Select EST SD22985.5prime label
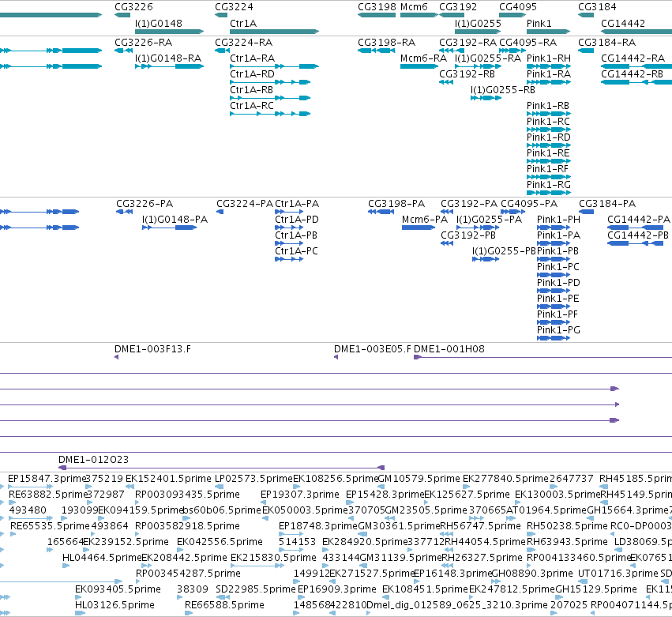 [256, 589]
